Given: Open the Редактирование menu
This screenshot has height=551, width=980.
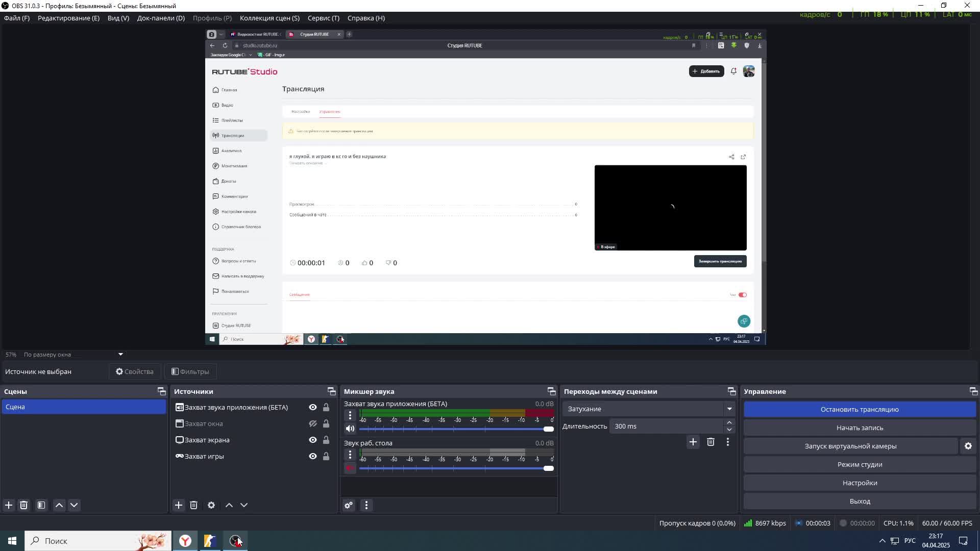Looking at the screenshot, I should coord(68,18).
